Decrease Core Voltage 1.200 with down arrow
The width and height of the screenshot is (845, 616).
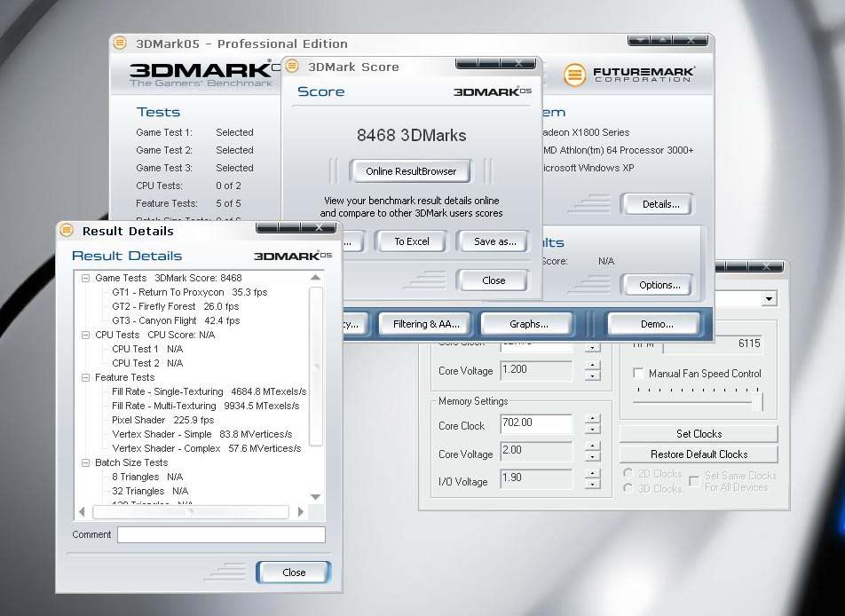point(593,375)
